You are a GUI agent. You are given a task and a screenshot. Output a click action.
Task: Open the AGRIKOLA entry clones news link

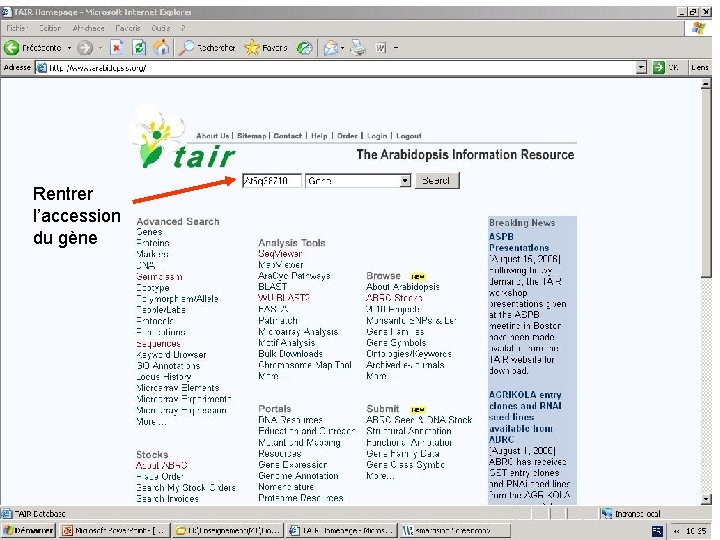pyautogui.click(x=525, y=417)
